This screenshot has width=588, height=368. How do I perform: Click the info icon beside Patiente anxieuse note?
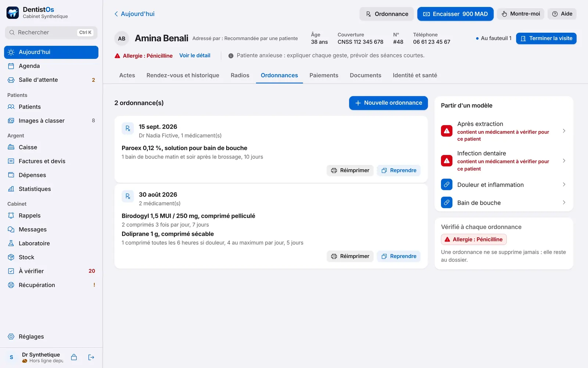231,56
